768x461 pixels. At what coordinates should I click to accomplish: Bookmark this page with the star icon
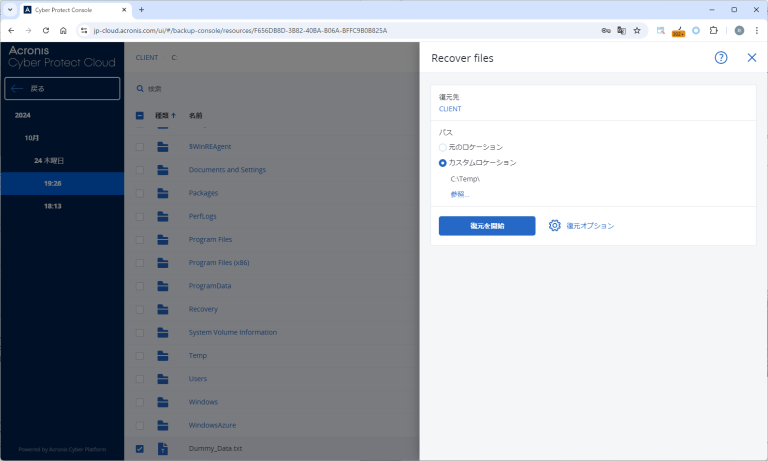pos(637,30)
